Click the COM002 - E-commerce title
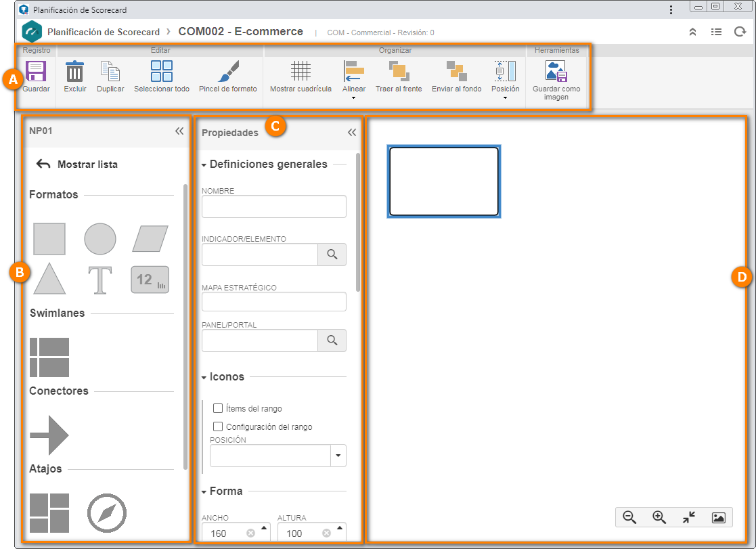The width and height of the screenshot is (756, 549). tap(240, 31)
